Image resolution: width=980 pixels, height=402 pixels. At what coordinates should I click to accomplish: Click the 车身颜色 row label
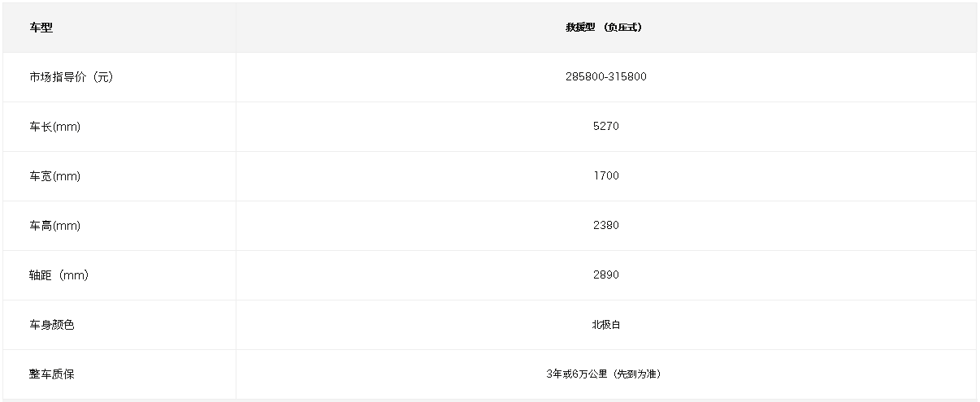point(52,325)
